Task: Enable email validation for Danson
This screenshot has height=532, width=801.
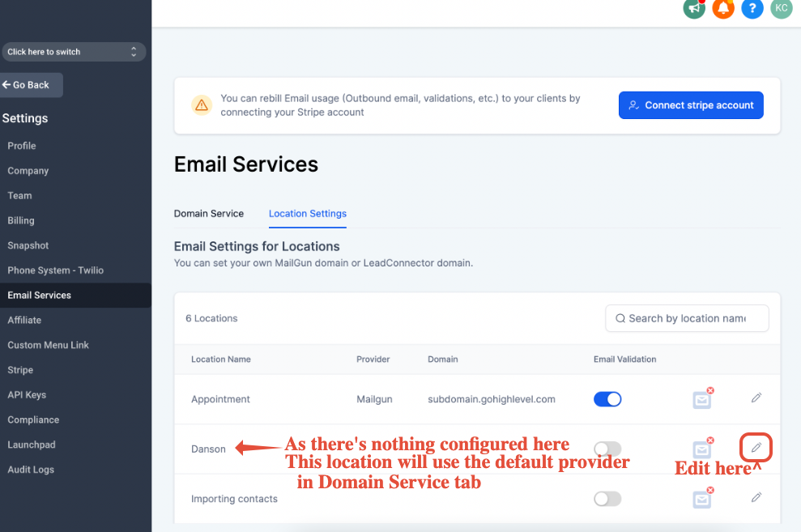Action: pos(607,449)
